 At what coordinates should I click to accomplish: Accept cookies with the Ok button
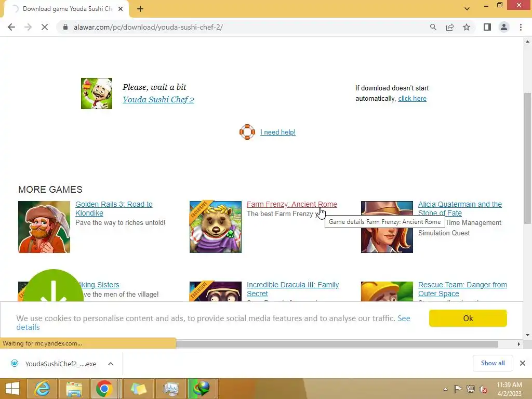click(468, 318)
